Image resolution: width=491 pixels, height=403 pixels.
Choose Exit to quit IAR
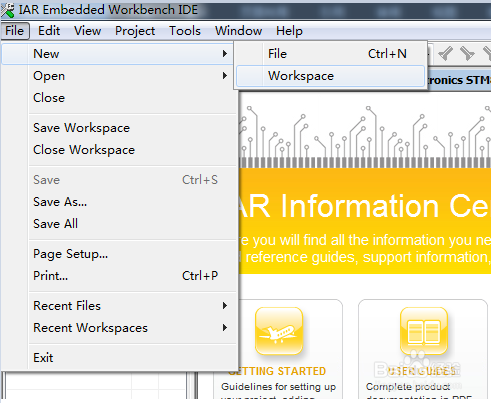point(119,358)
